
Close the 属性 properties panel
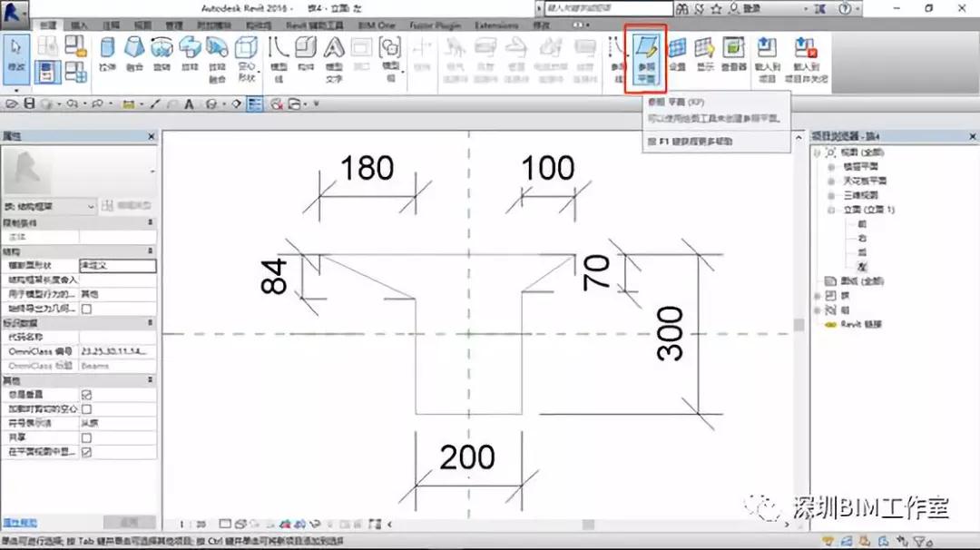click(x=152, y=136)
